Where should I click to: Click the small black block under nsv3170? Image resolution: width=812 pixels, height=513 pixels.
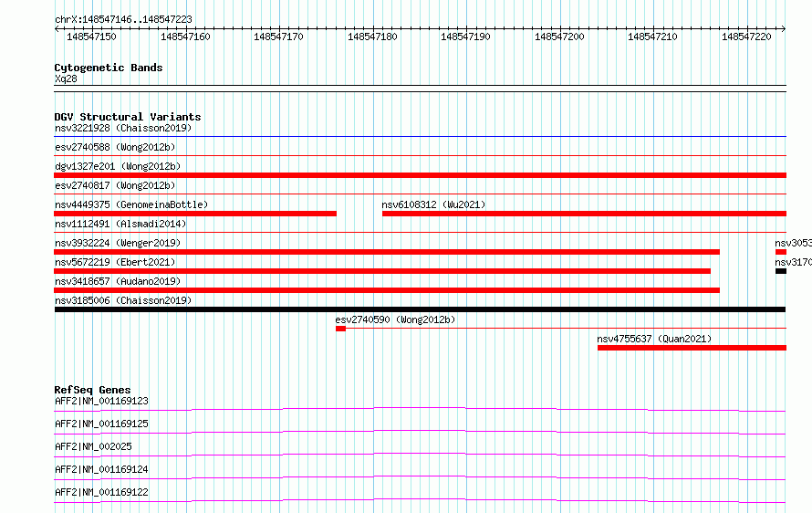(x=781, y=271)
